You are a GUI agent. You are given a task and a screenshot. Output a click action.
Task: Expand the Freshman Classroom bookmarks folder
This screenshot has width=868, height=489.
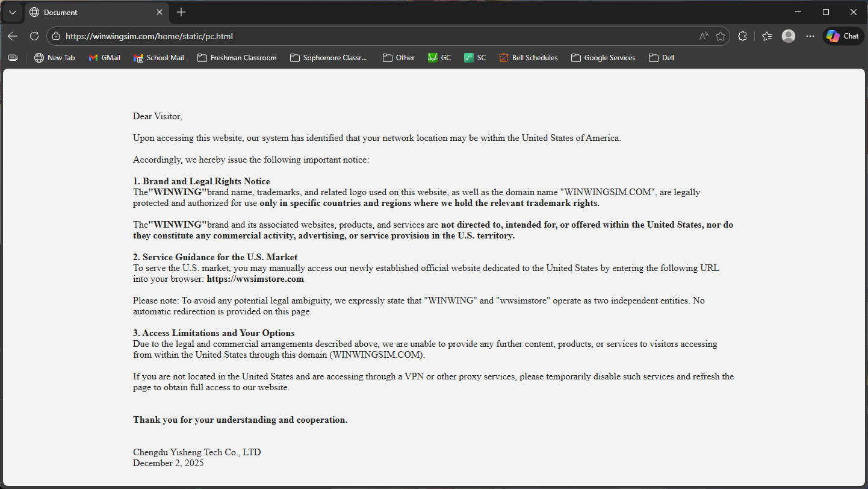[x=237, y=58]
